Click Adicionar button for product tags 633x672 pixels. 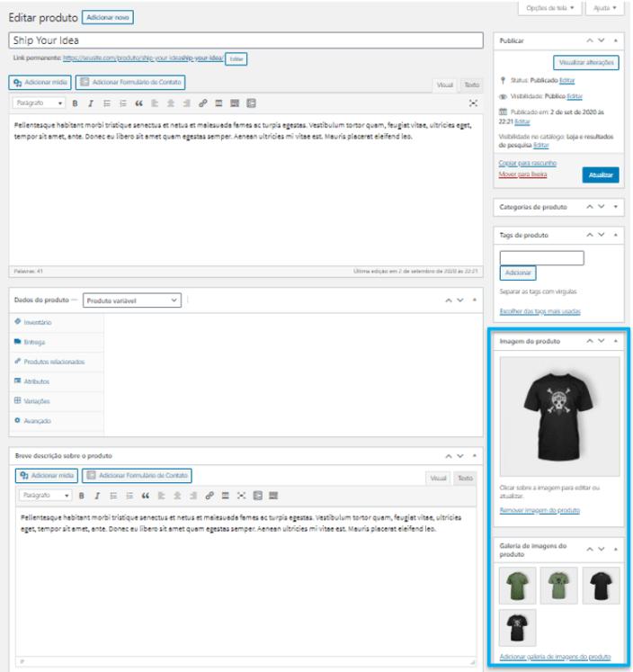click(518, 273)
